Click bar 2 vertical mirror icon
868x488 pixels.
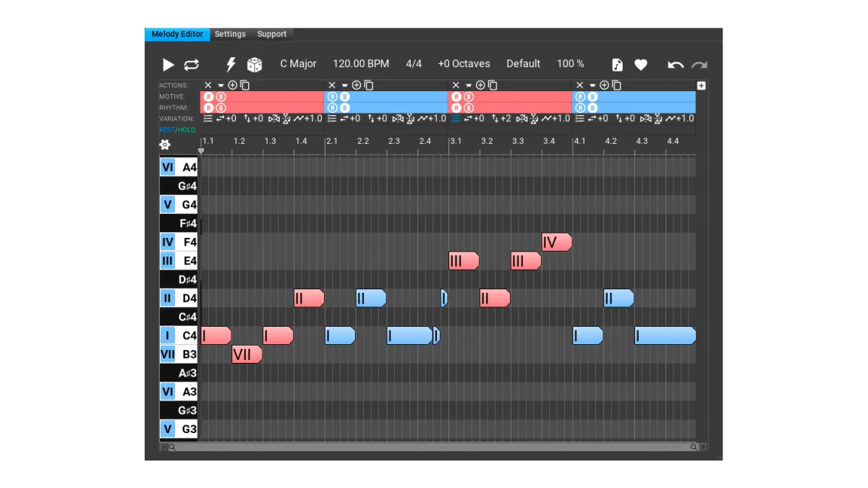click(409, 119)
